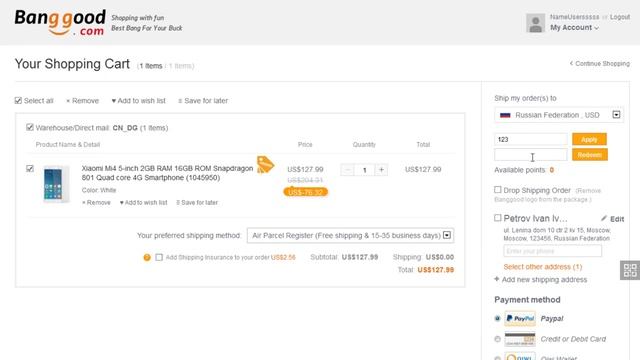Increase quantity with plus button
The width and height of the screenshot is (640, 360).
(x=381, y=170)
